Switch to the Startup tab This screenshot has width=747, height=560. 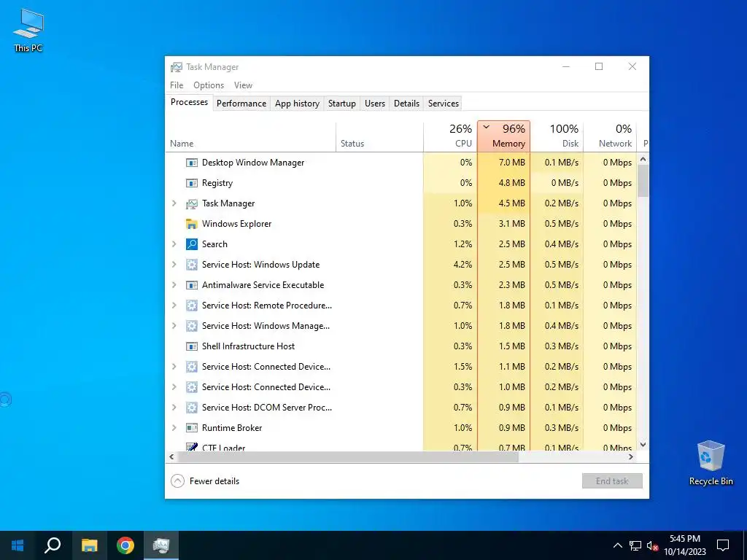342,104
